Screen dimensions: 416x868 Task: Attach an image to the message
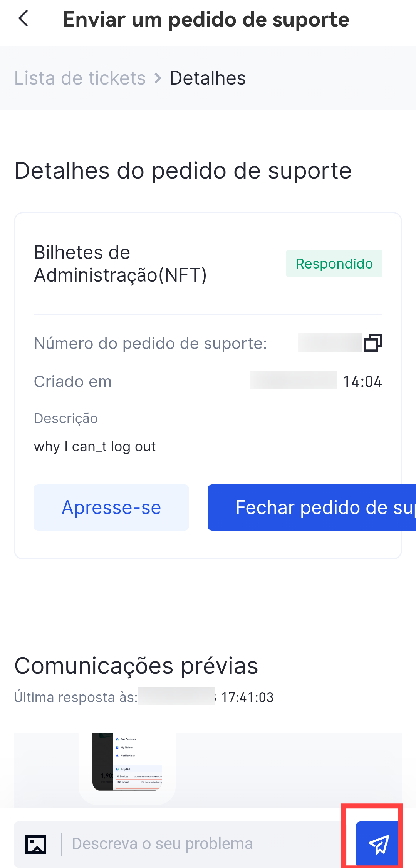coord(36,844)
